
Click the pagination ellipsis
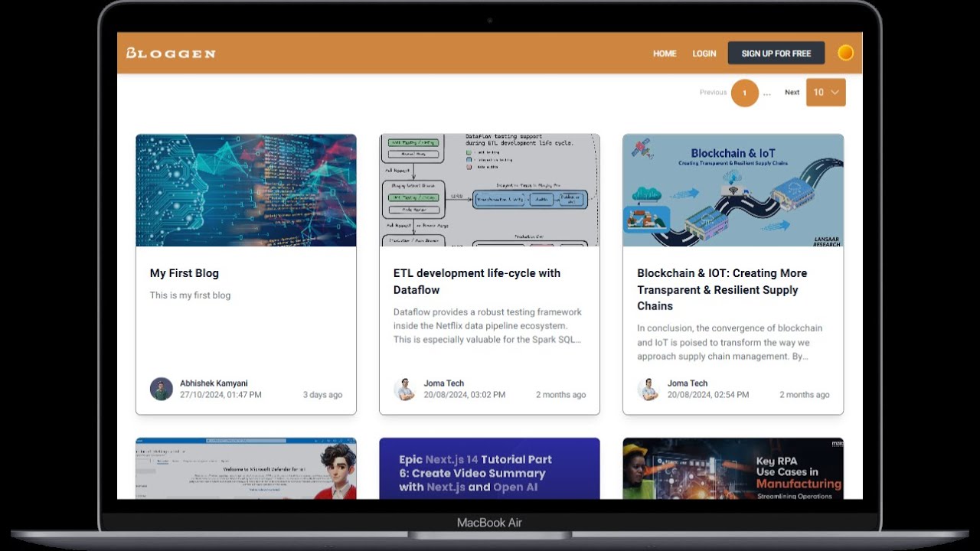[767, 94]
